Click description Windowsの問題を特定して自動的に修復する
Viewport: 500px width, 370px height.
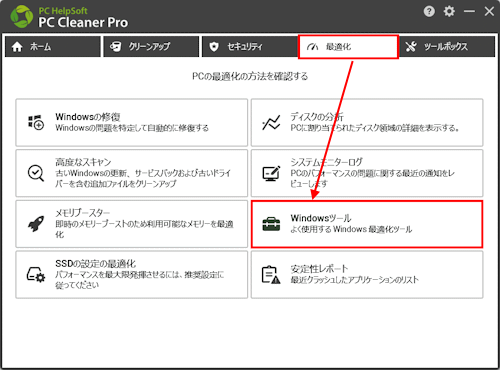(132, 128)
